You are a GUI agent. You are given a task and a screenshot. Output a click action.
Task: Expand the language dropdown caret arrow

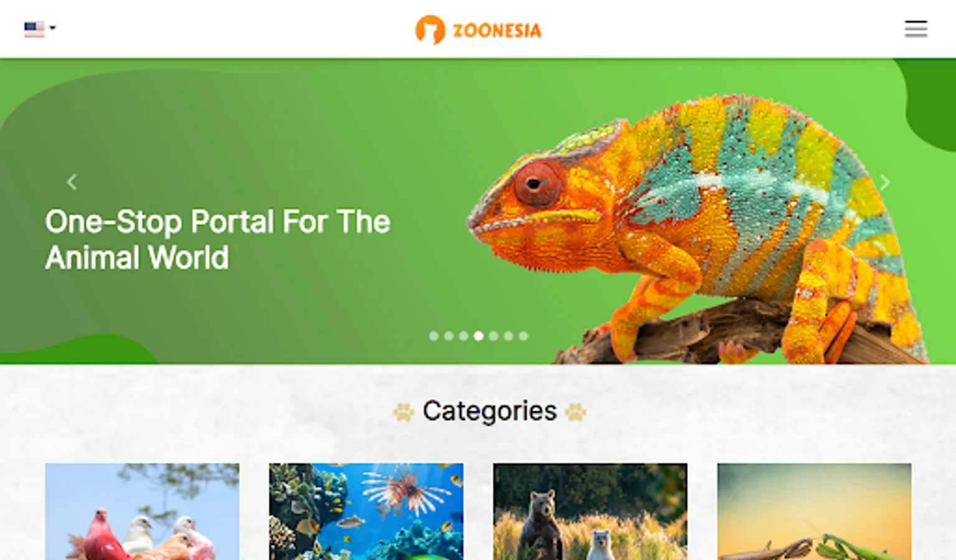(x=53, y=28)
